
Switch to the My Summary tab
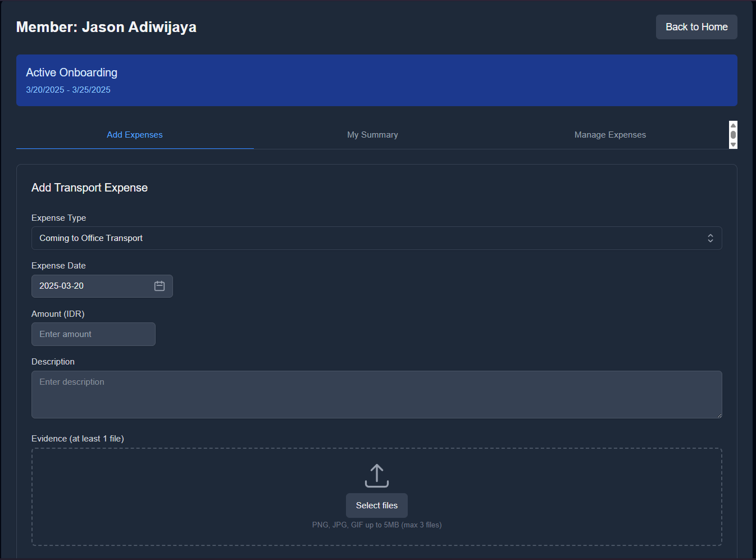pos(372,135)
